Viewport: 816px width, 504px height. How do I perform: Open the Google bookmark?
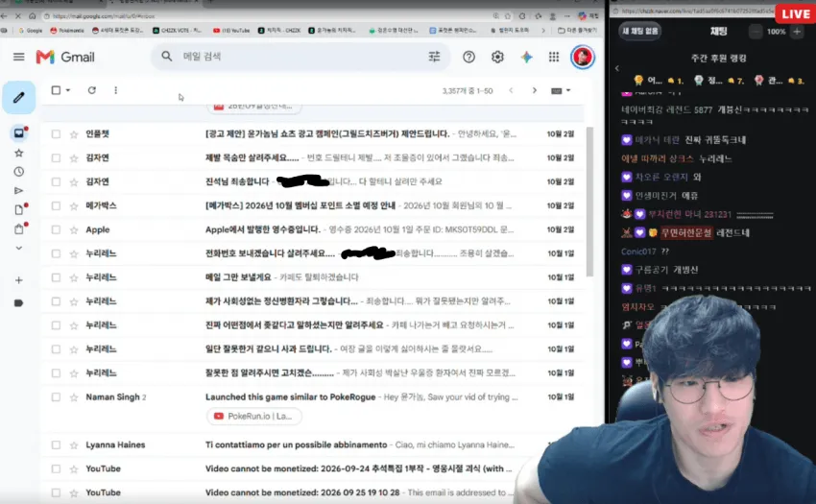[30, 30]
